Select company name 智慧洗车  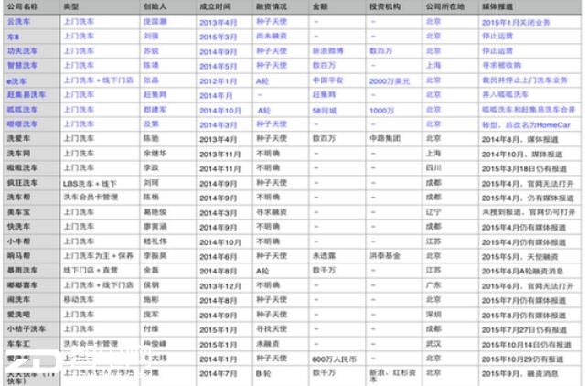point(23,65)
